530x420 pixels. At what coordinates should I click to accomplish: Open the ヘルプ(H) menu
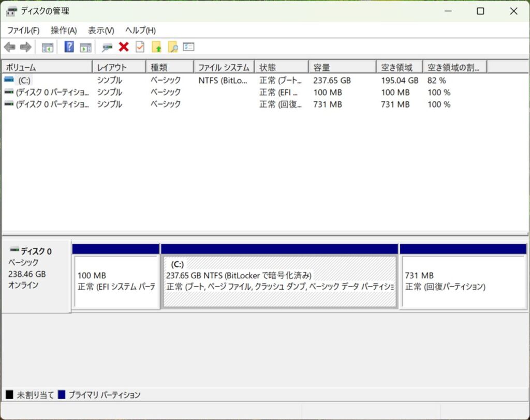140,31
